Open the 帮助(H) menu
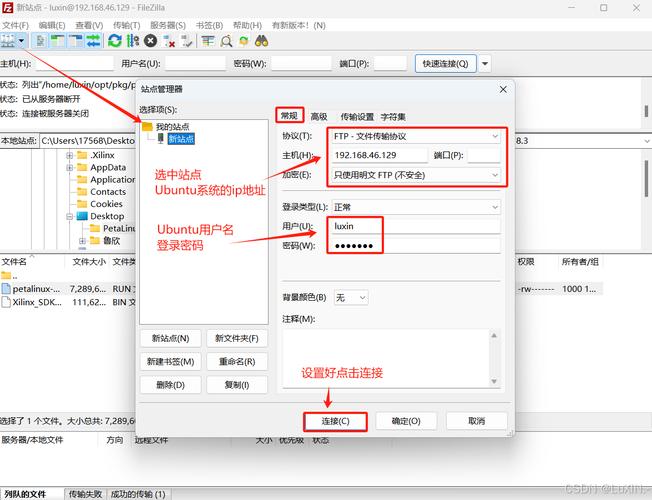Screen dimensions: 652x500 click(247, 25)
